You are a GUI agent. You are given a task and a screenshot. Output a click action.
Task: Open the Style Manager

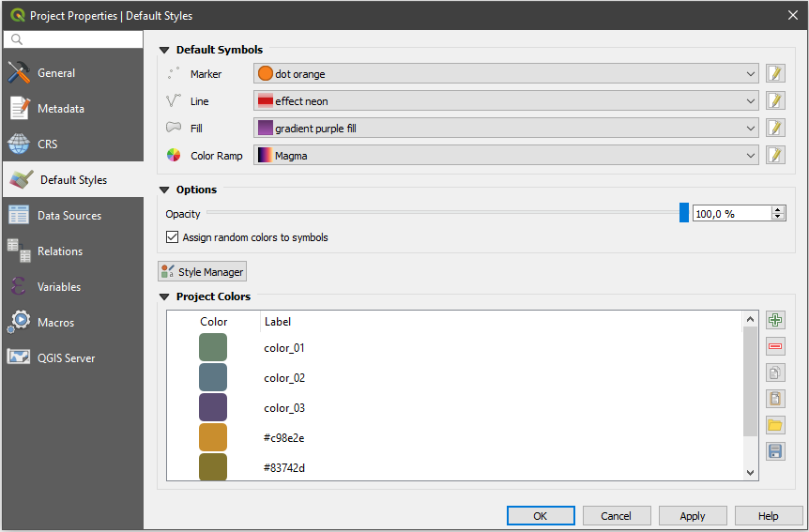point(202,272)
